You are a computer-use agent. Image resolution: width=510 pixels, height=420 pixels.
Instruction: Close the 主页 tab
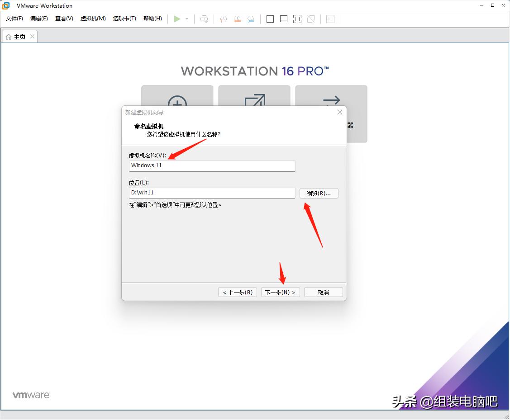pos(32,36)
